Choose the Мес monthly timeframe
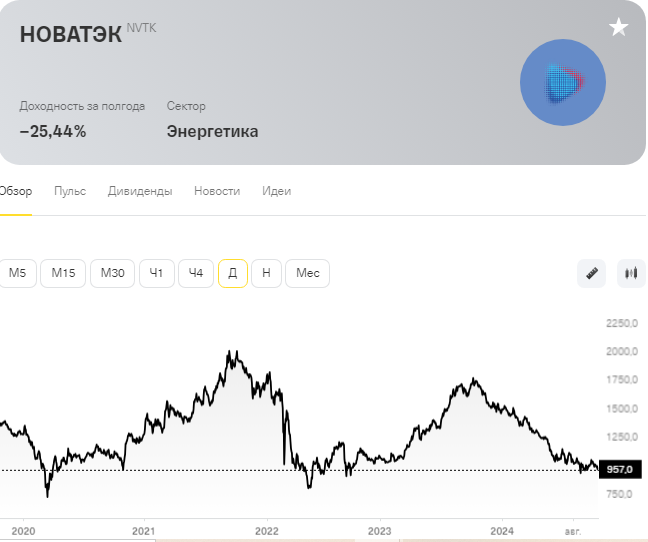This screenshot has width=648, height=542. point(307,273)
